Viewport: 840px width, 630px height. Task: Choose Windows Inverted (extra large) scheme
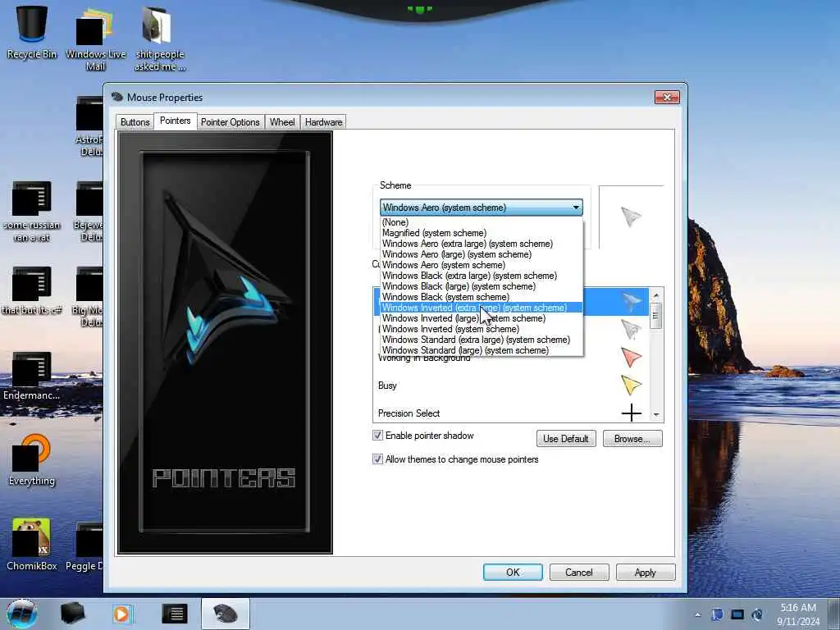click(481, 308)
